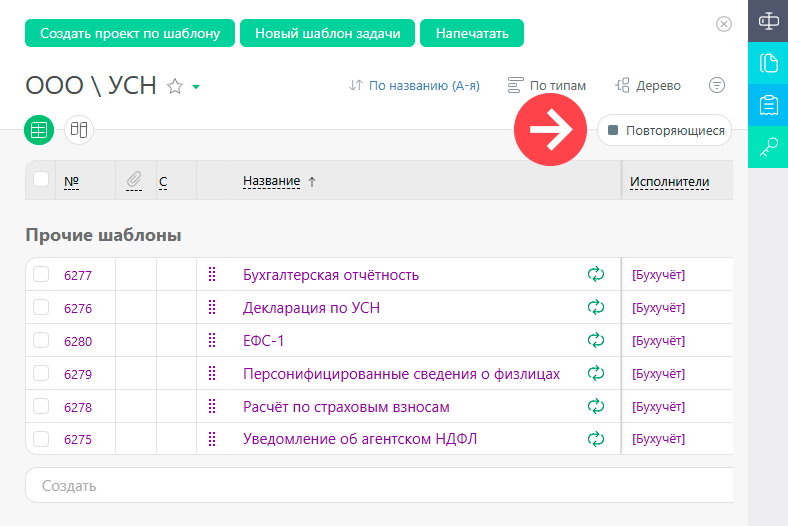This screenshot has height=526, width=788.
Task: Click the star favorite icon next to ООО \ УСН
Action: coord(175,86)
